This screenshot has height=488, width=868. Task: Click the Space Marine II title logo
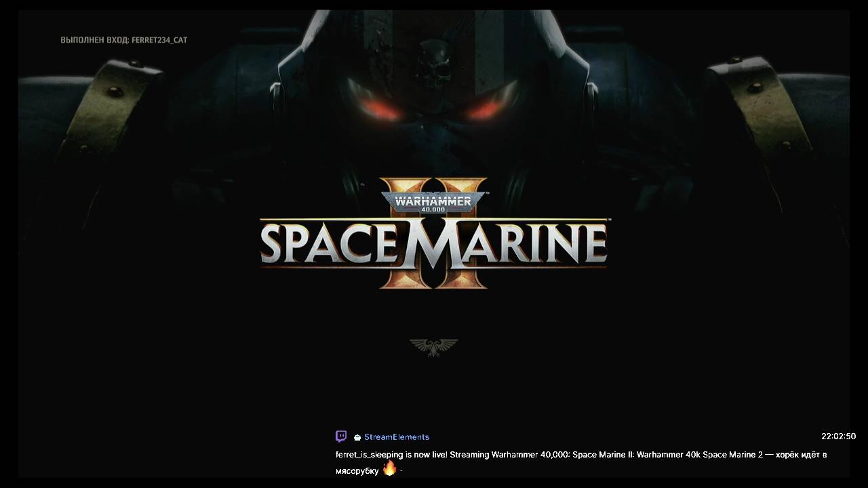coord(434,234)
